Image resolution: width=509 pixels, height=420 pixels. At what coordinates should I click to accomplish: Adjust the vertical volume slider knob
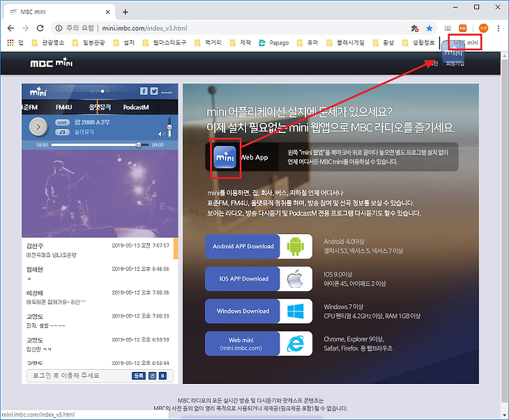[170, 128]
